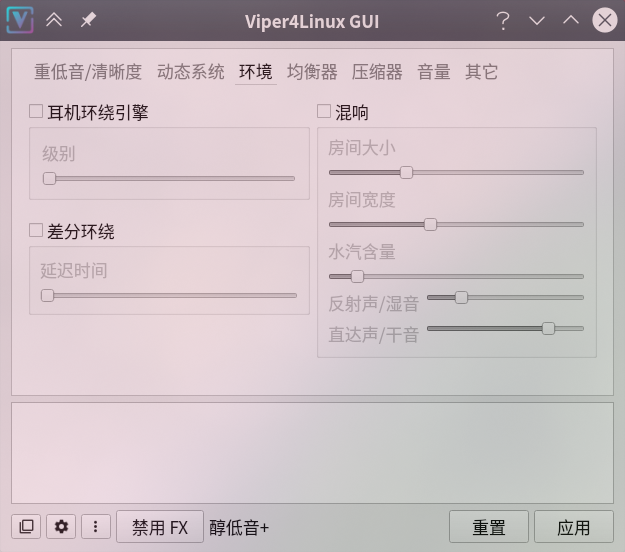Minimize window using down chevron
The image size is (625, 552).
coord(537,20)
